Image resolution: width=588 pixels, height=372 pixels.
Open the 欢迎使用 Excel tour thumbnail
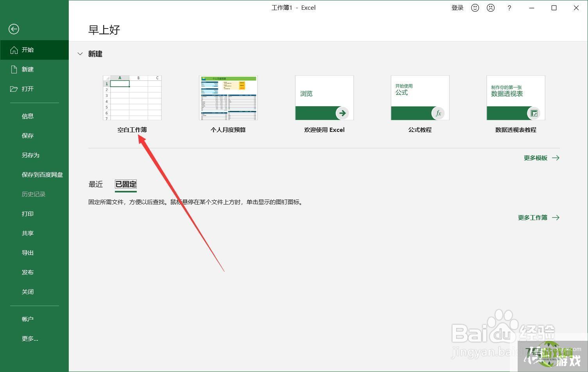point(324,98)
